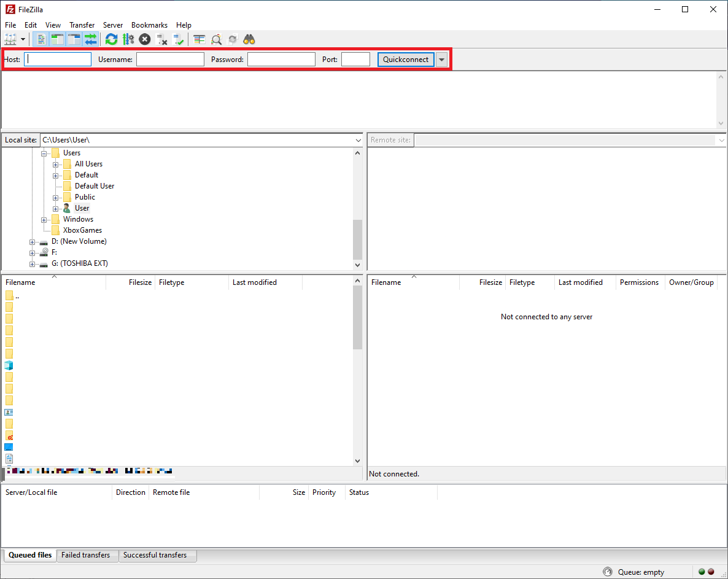Cancel the current operation

[145, 39]
